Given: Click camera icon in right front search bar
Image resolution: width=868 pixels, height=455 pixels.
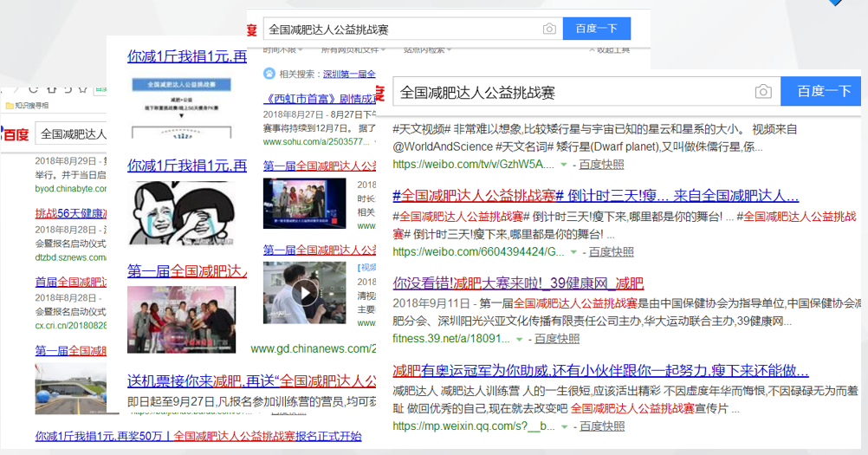Looking at the screenshot, I should [763, 91].
